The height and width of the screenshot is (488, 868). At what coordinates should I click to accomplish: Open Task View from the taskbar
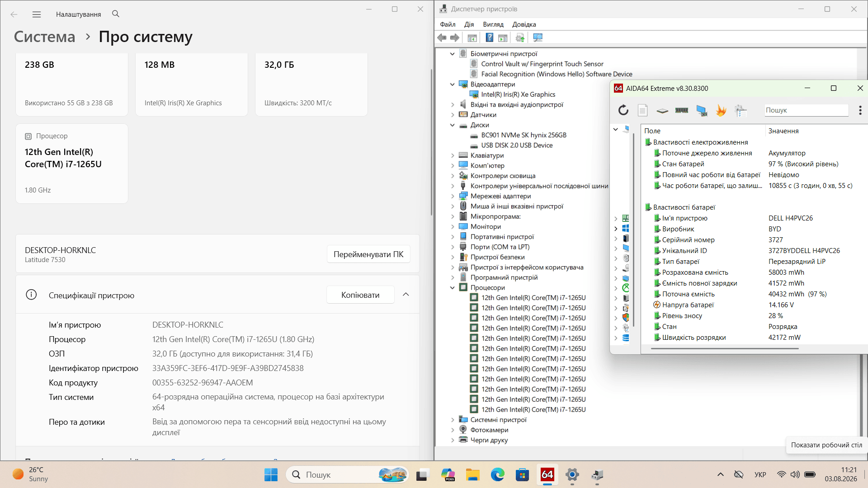[x=422, y=474]
